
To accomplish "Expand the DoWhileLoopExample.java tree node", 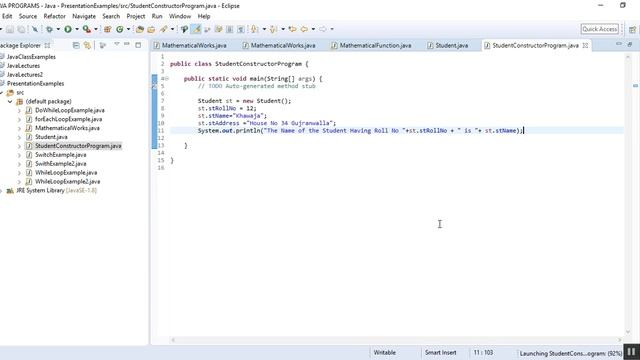I will click(19, 110).
